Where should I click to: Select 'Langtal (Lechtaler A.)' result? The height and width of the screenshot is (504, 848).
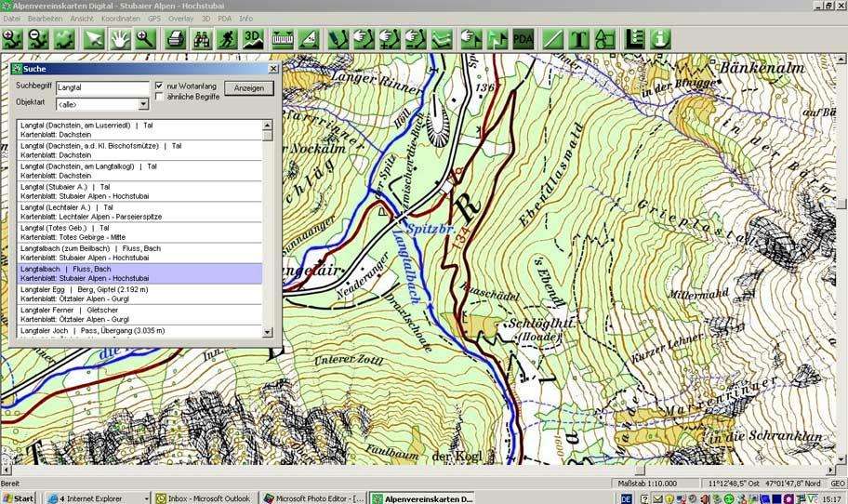pos(139,212)
